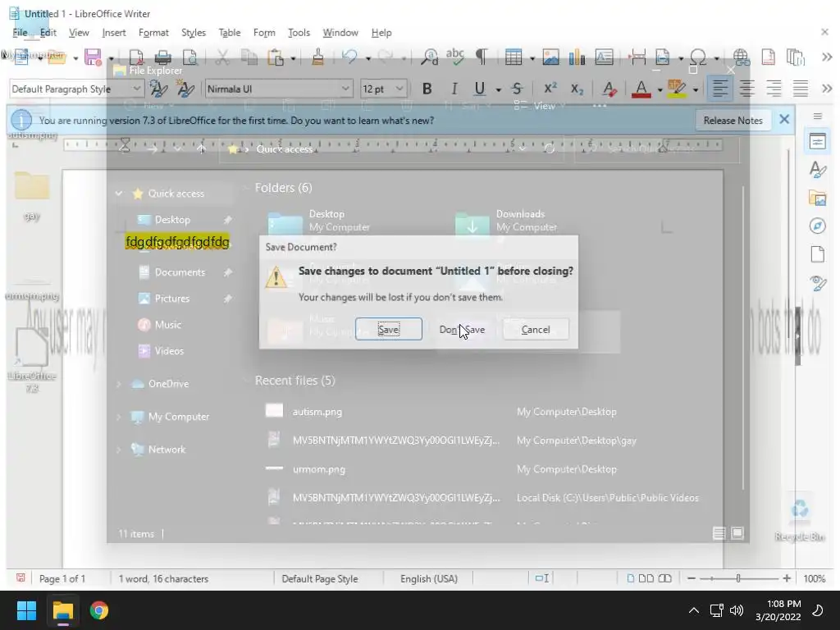
Task: Open Paragraph Style dropdown
Action: pyautogui.click(x=137, y=89)
